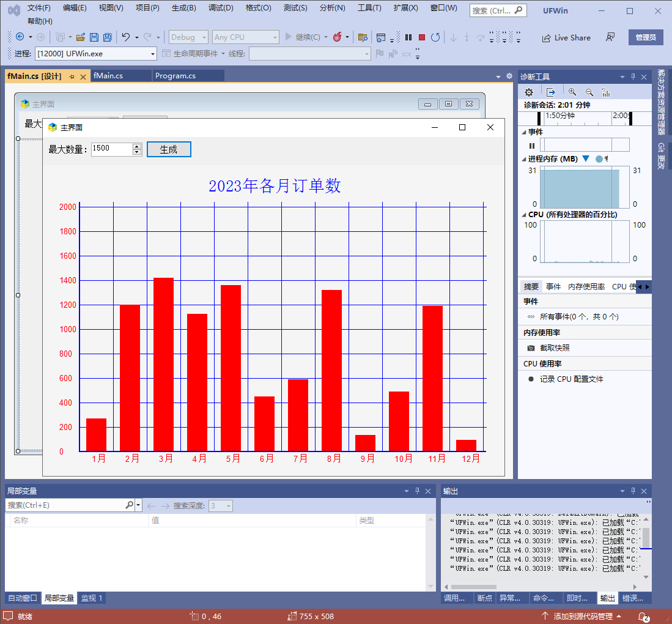Click the 输出 panel horizontal scrollbar thumb
Screen dimensions: 672x624
click(x=473, y=587)
